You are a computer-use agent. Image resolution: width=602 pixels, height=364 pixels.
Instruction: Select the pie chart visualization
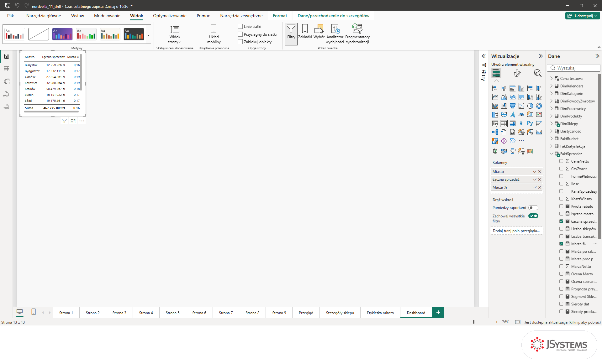tap(530, 106)
